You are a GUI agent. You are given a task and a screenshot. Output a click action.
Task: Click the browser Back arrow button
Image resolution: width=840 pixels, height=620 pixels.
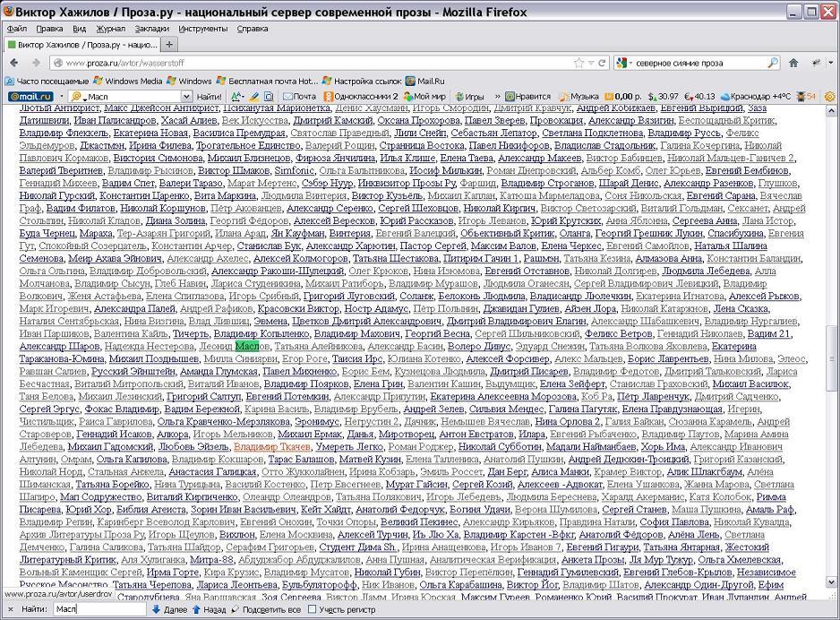[14, 63]
